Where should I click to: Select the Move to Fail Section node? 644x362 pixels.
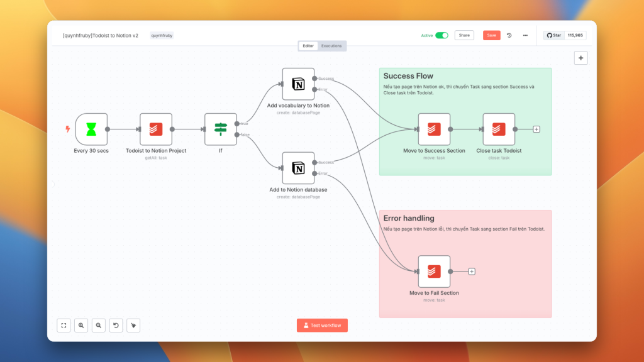coord(434,271)
